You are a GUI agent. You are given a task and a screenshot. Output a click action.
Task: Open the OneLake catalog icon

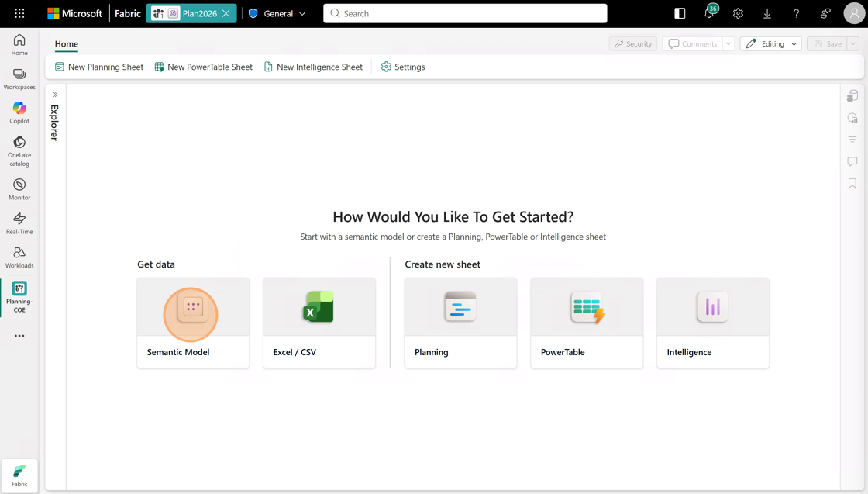coord(19,151)
